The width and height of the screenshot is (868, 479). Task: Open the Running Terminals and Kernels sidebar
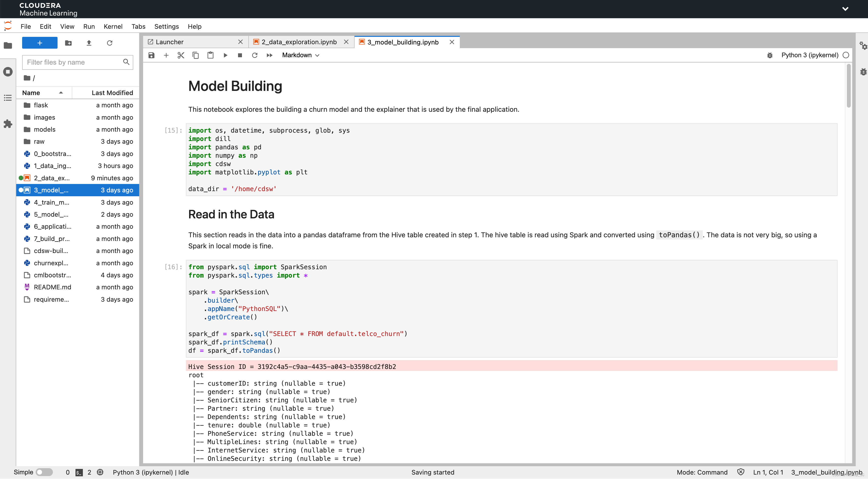8,72
